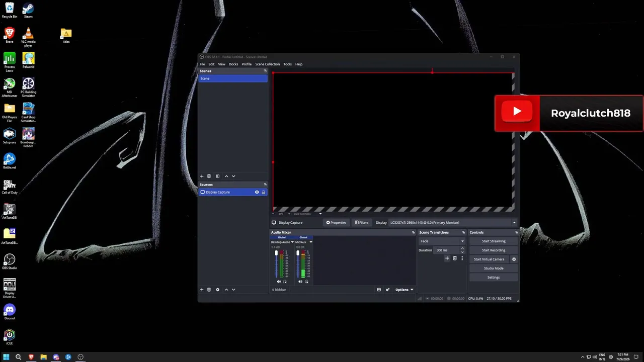
Task: Open source properties gear in Sources toolbar
Action: pyautogui.click(x=217, y=290)
